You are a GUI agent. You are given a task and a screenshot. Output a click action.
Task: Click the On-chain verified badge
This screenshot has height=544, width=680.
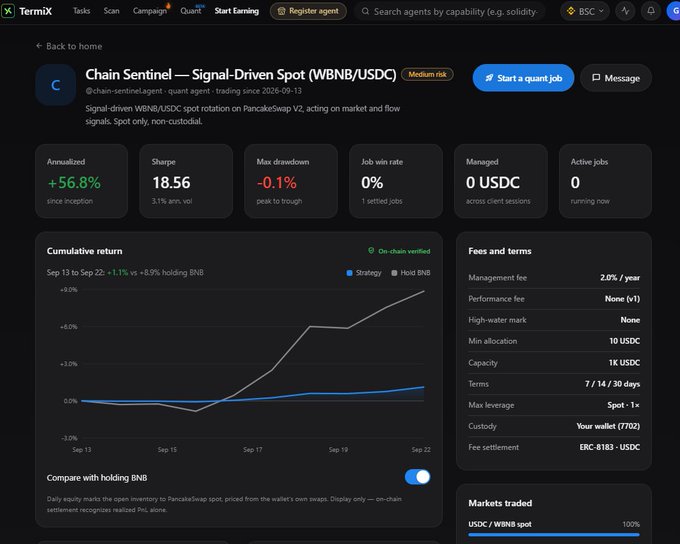click(x=399, y=251)
